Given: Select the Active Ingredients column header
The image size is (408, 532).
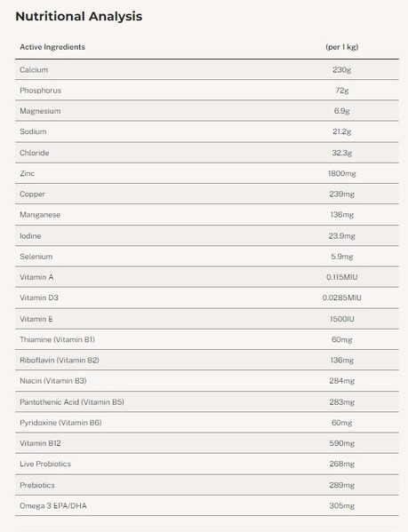Looking at the screenshot, I should coord(52,47).
